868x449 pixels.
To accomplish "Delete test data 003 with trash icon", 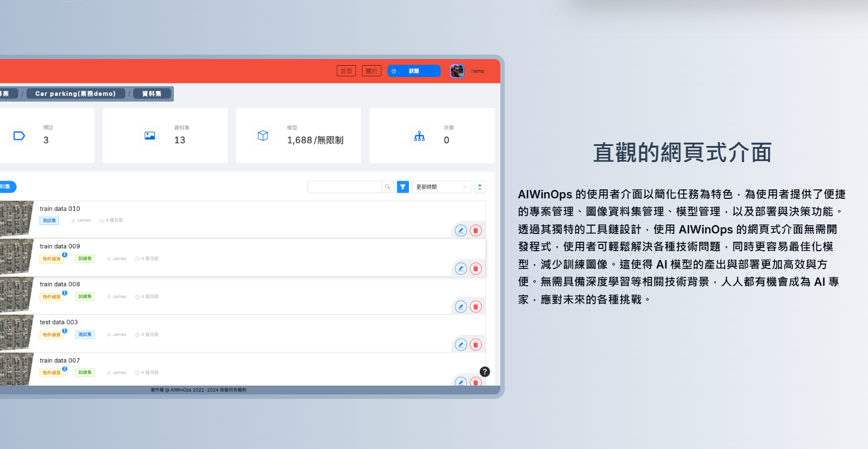I will coord(476,344).
